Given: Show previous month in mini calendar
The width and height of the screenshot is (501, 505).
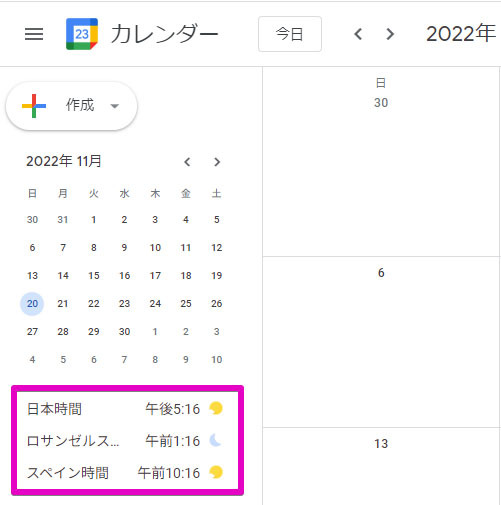Looking at the screenshot, I should [187, 162].
